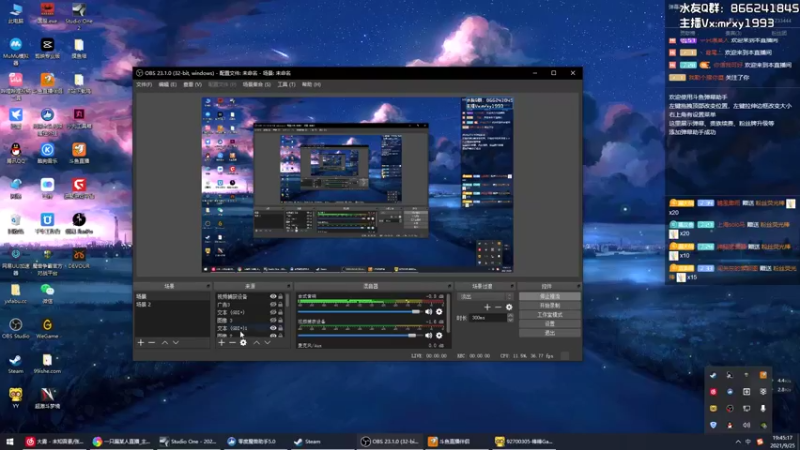
Task: Open the YY desktop shortcut
Action: (15, 399)
